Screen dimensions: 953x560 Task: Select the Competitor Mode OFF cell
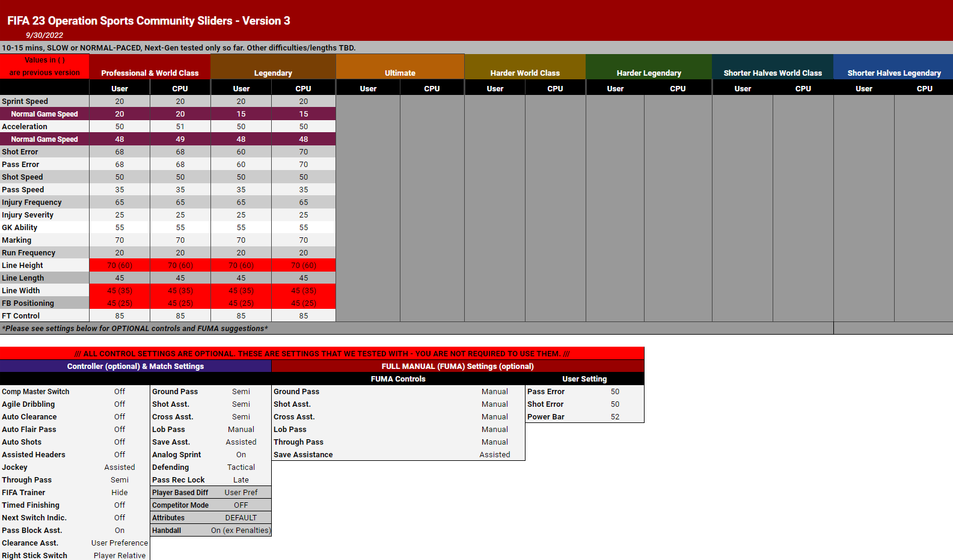coord(241,505)
